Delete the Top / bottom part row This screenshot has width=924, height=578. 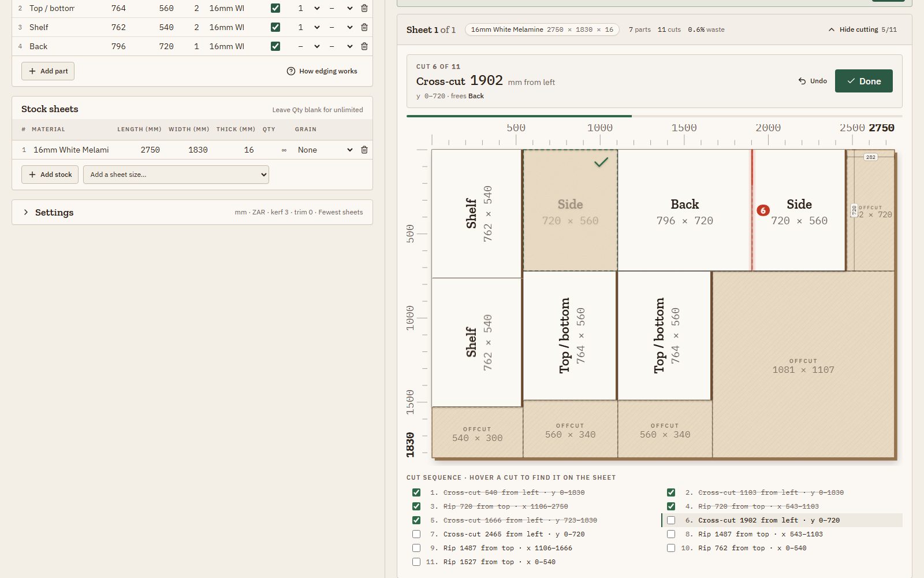coord(364,8)
